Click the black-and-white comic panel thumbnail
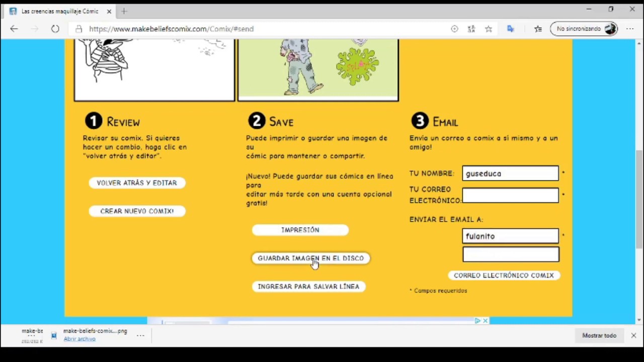The width and height of the screenshot is (644, 362). tap(154, 70)
